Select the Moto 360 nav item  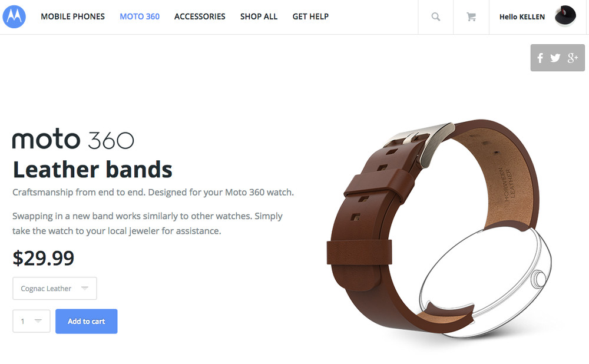(140, 16)
